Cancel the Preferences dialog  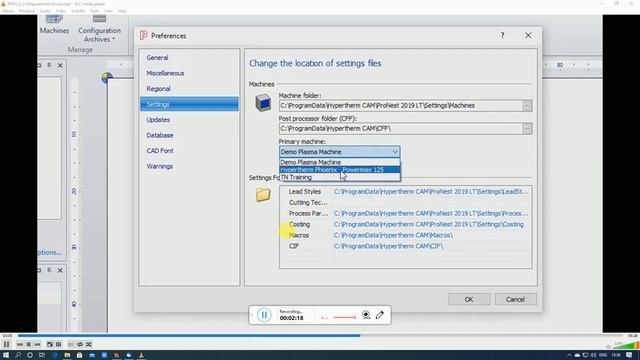click(516, 299)
